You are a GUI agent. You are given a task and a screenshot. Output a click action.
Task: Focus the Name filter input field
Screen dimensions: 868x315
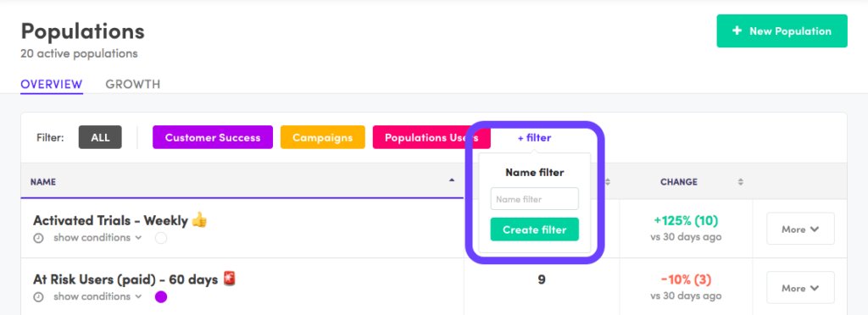[535, 199]
